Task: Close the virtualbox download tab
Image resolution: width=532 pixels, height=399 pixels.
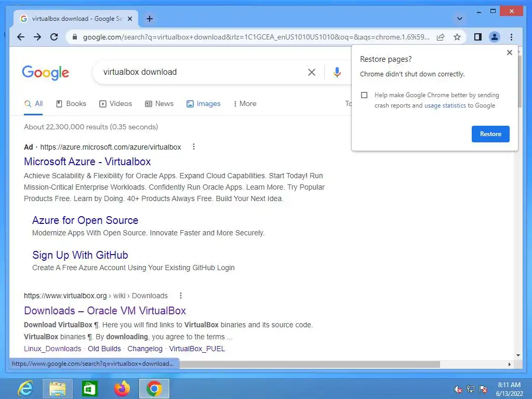Action: click(x=129, y=19)
